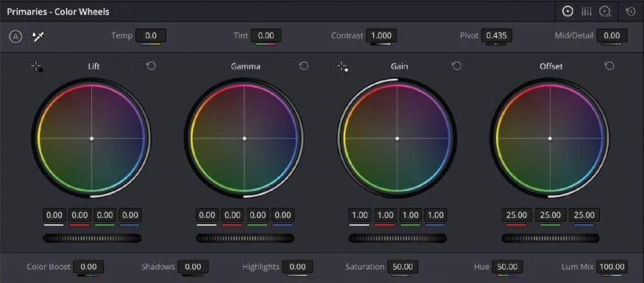Click the Lum Mix label
This screenshot has width=644, height=283.
[577, 267]
